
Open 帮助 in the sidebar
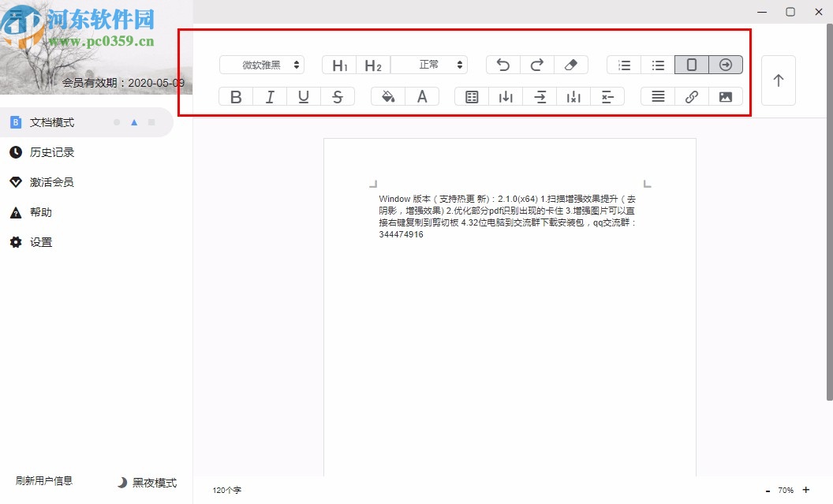tap(31, 212)
